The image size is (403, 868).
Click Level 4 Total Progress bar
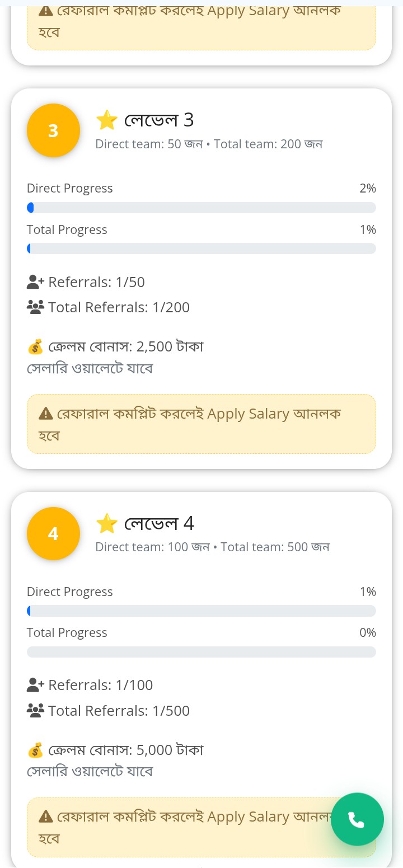(x=201, y=652)
